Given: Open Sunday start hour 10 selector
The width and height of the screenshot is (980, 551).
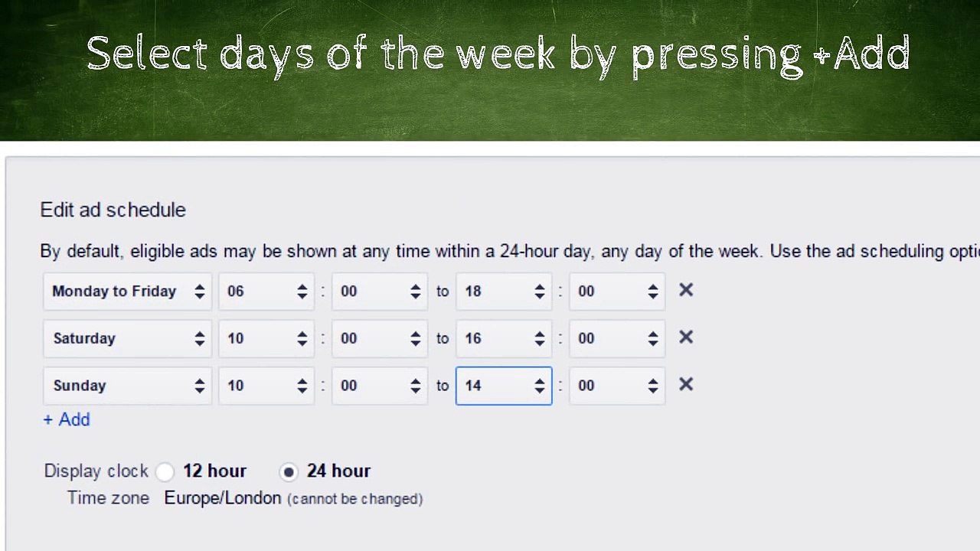Looking at the screenshot, I should point(266,386).
